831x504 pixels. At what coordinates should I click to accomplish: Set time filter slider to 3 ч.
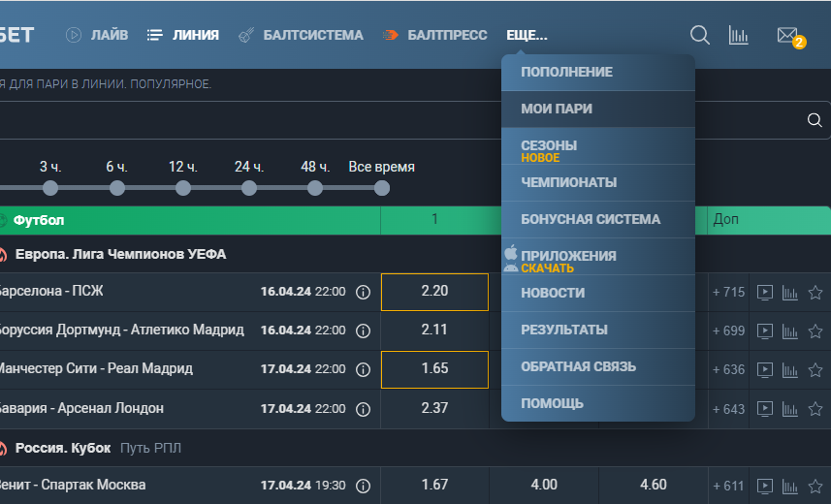click(x=50, y=188)
